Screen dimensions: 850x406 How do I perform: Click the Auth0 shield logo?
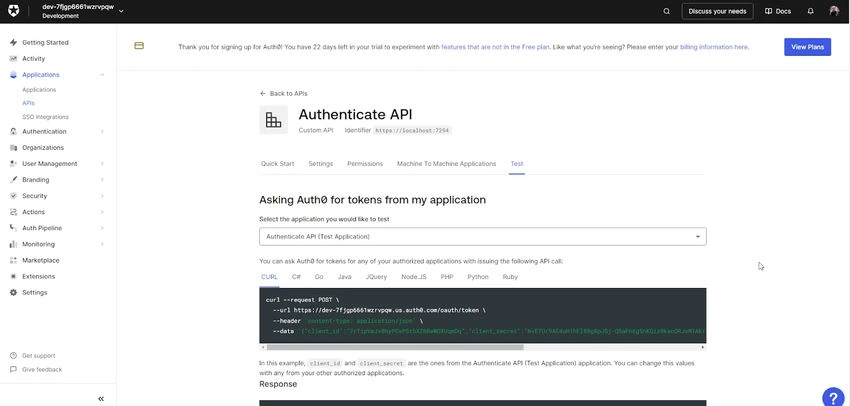click(x=13, y=11)
